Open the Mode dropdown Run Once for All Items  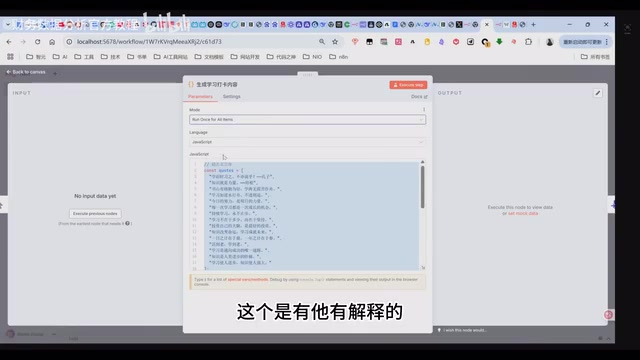point(307,120)
